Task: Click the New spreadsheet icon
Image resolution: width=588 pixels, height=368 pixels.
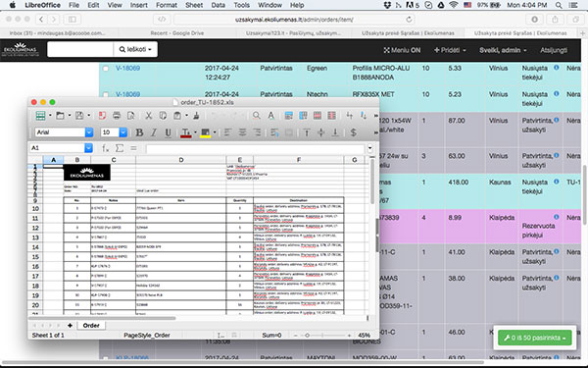Action: 40,116
